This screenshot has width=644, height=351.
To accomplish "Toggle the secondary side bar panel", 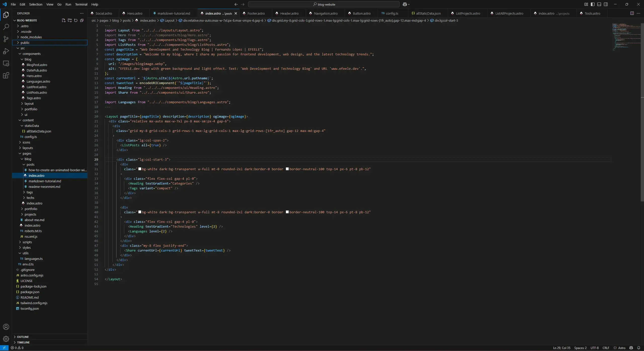I will click(605, 4).
